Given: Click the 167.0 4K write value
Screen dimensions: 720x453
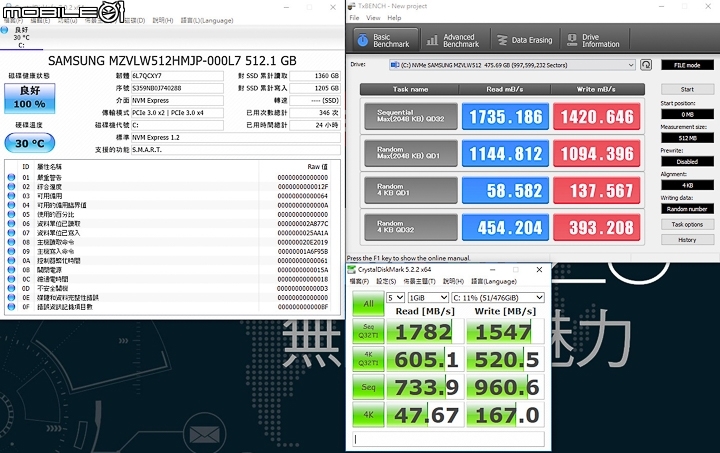Looking at the screenshot, I should 506,415.
